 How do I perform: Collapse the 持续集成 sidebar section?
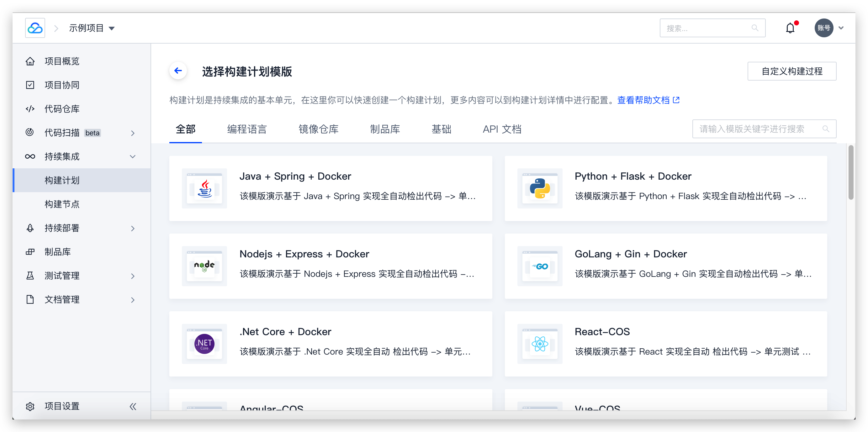132,157
